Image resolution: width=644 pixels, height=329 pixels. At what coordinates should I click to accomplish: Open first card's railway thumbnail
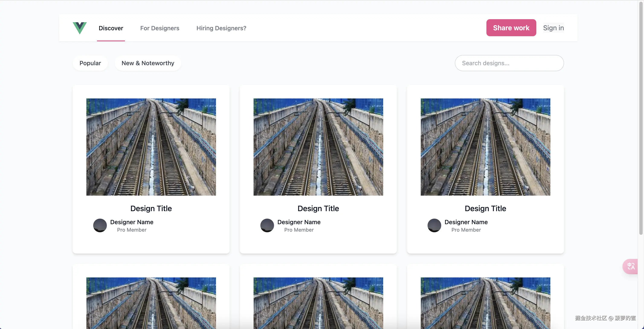click(151, 147)
